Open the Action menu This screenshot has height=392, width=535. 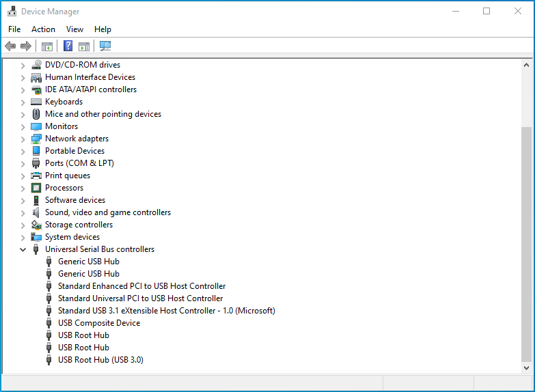(x=43, y=29)
